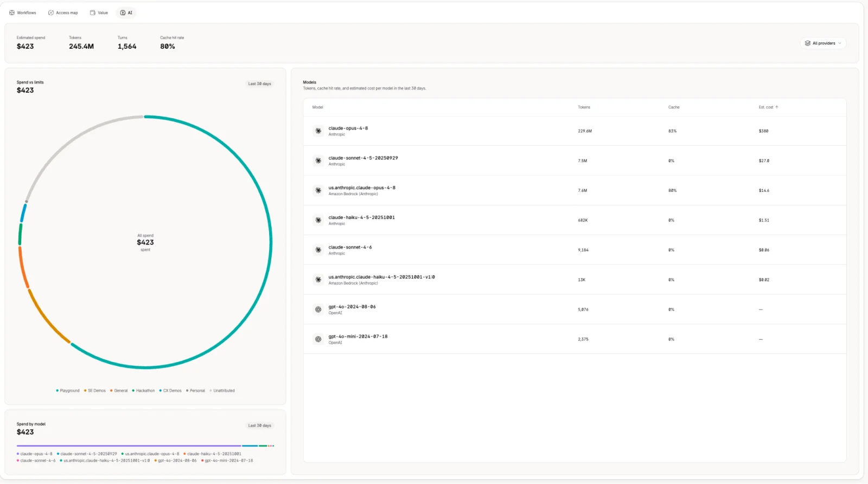
Task: Click the Cache column header
Action: click(x=674, y=107)
